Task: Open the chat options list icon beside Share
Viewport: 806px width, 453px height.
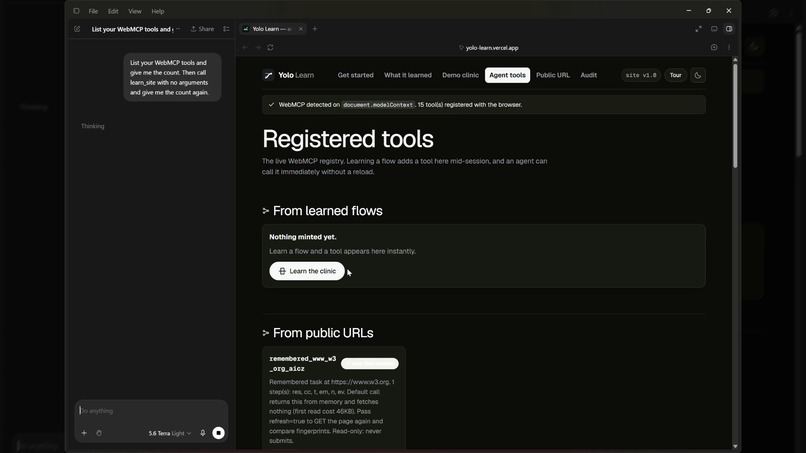Action: coord(226,29)
